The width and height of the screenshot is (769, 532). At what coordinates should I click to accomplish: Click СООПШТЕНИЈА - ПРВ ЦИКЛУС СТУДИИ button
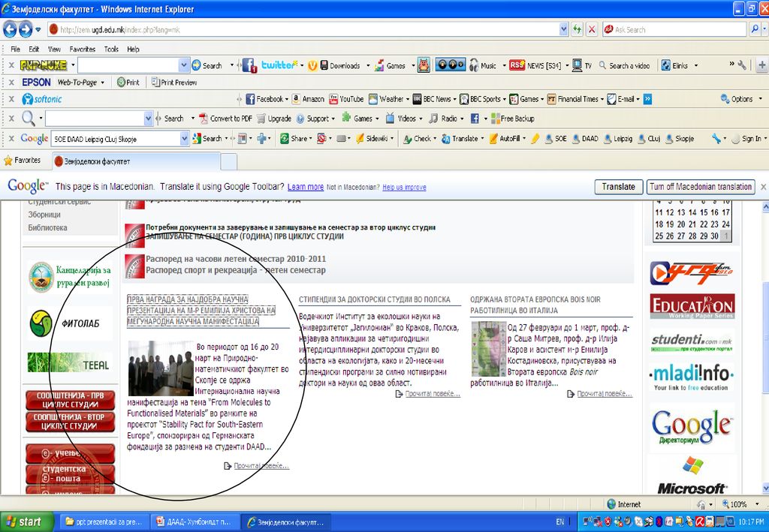[70, 400]
